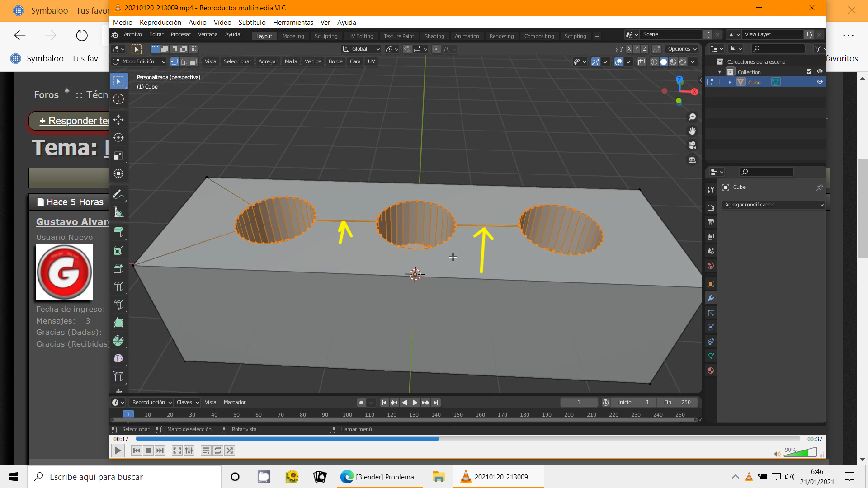The width and height of the screenshot is (868, 488).
Task: Open VLC Subtítulo menu
Action: pos(252,23)
